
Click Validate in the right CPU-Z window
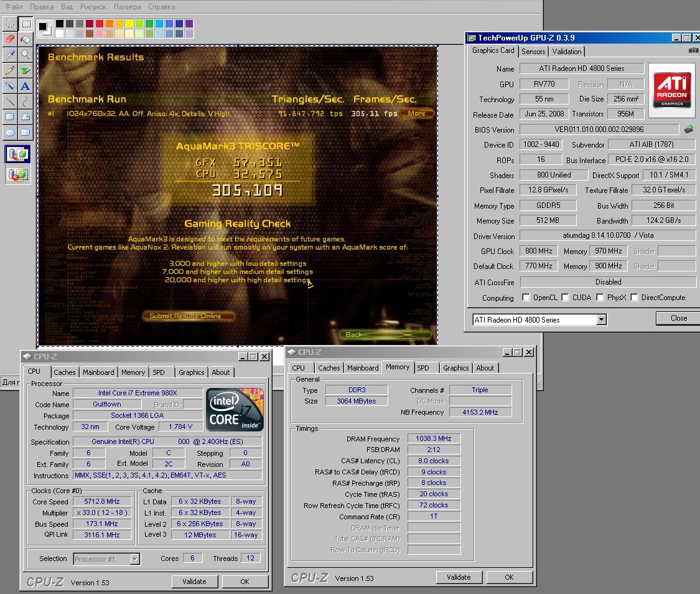(x=459, y=577)
